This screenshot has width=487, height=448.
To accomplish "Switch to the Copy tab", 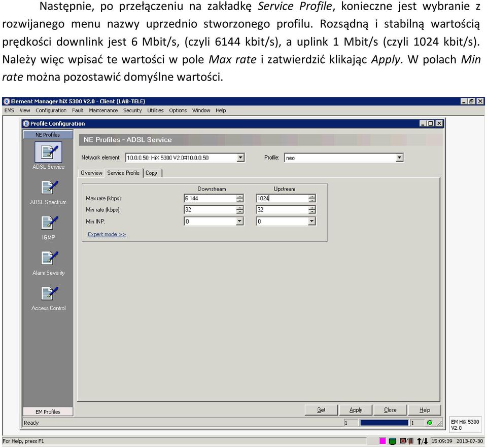I will pos(151,173).
